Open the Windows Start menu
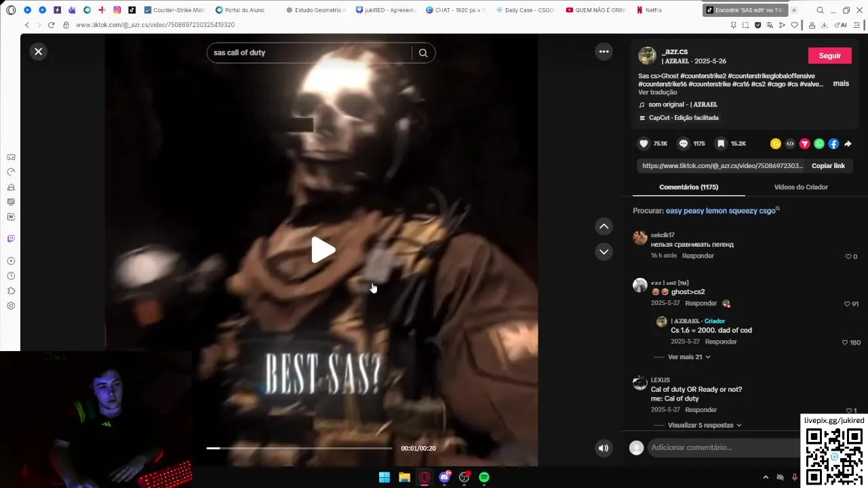 (384, 477)
